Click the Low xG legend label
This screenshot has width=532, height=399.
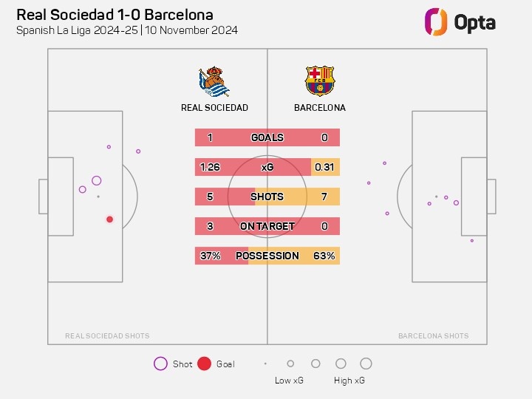289,381
